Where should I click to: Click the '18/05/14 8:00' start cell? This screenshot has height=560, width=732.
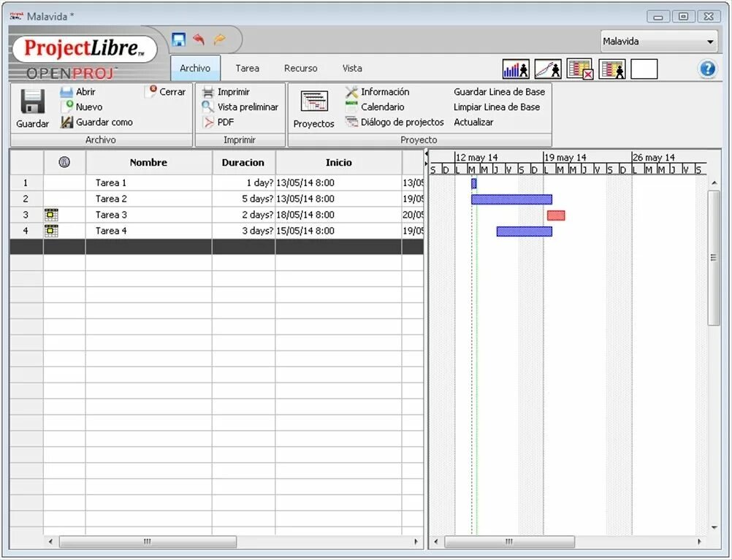tap(338, 215)
